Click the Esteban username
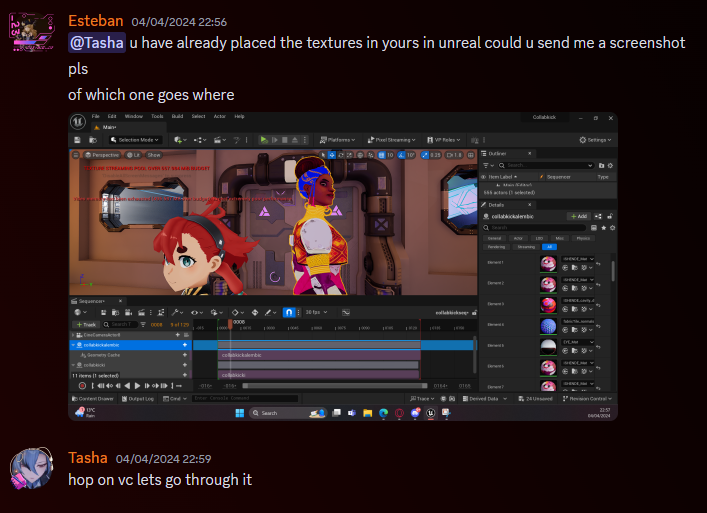Viewport: 707px width, 513px height. pos(96,21)
